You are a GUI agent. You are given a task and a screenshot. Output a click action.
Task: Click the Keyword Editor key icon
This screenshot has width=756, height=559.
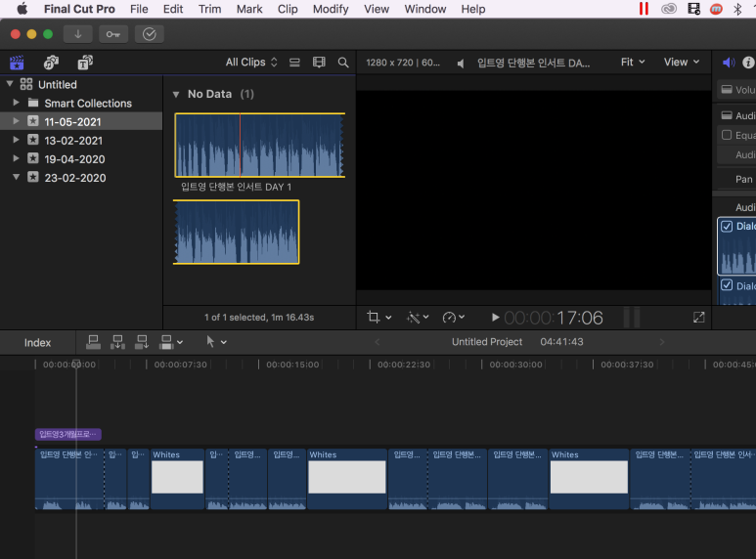[113, 34]
